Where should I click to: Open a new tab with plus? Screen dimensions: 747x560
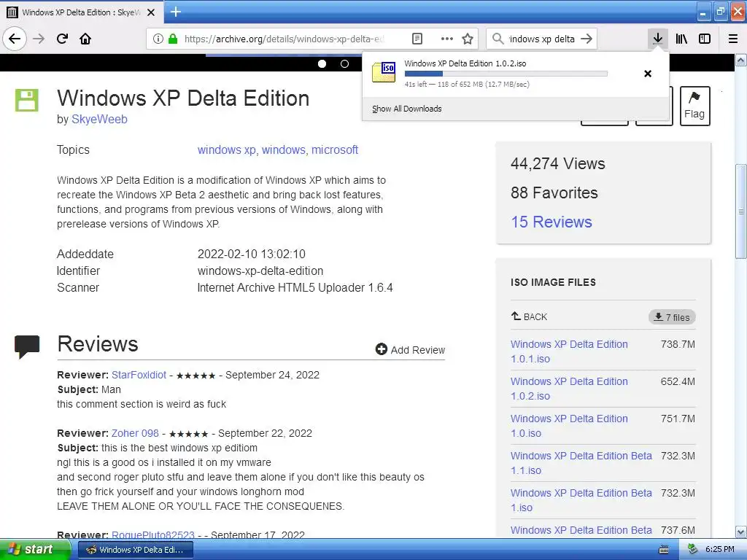(176, 12)
